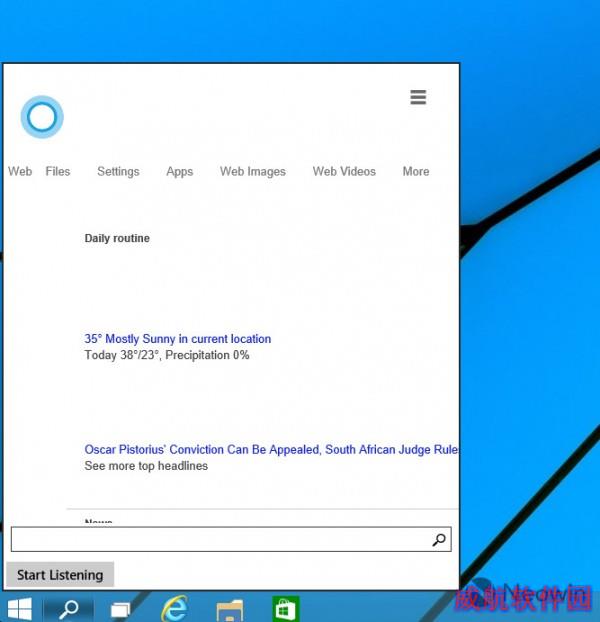Open the hamburger menu icon

point(418,97)
